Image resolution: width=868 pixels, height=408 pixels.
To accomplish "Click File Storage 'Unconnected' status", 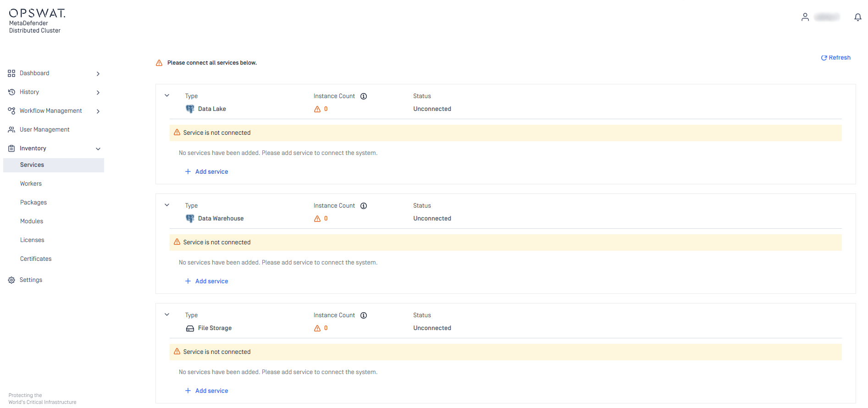I will coord(432,328).
